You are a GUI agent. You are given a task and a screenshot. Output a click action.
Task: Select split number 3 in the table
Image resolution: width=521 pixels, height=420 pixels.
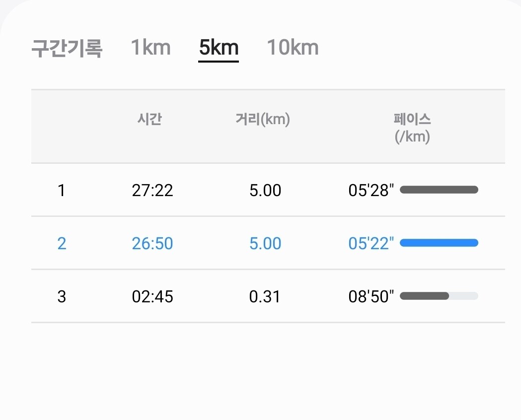click(62, 296)
